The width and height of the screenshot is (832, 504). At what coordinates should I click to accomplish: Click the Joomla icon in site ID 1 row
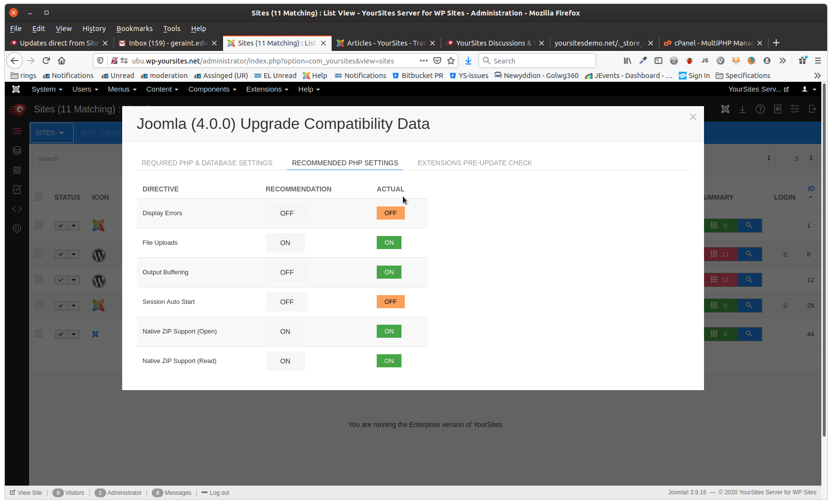tap(98, 225)
